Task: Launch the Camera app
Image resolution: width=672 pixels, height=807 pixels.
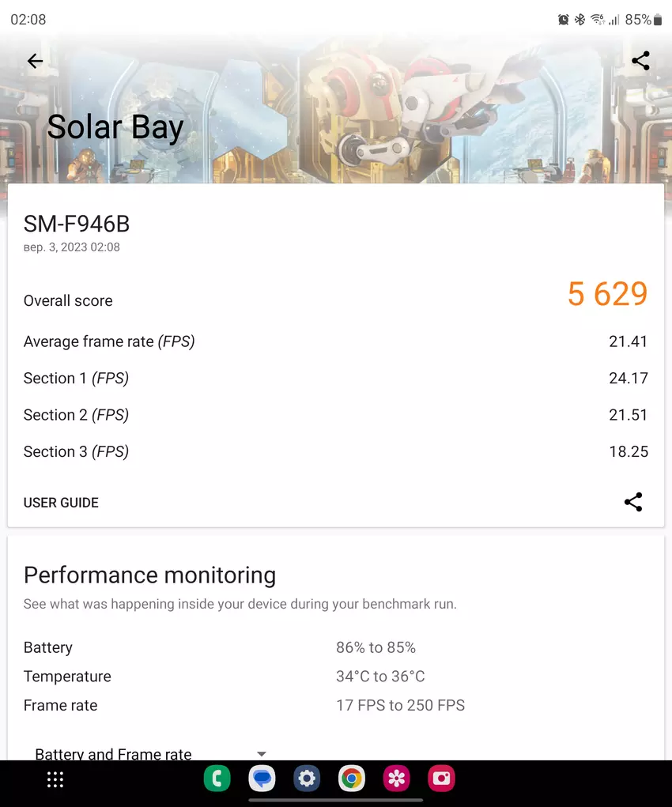Action: pos(441,779)
